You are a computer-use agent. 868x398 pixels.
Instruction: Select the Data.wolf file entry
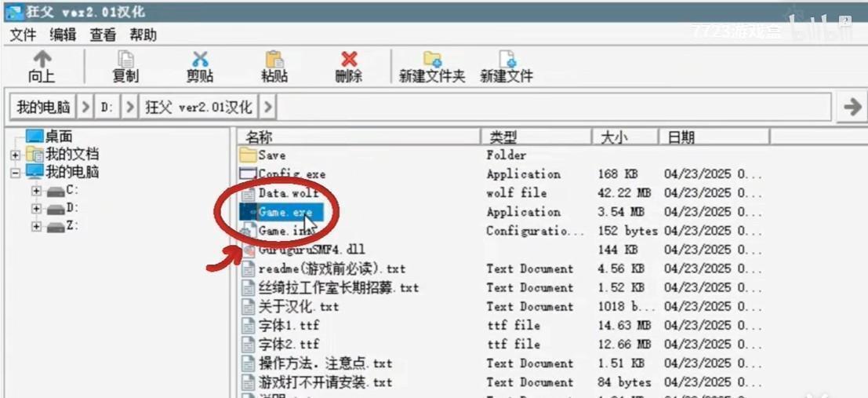point(287,193)
